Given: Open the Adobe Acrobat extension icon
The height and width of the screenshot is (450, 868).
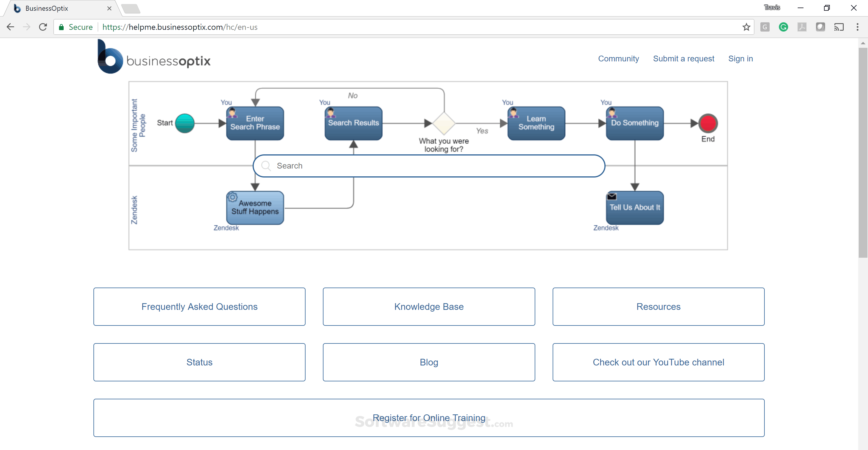Looking at the screenshot, I should [x=802, y=27].
